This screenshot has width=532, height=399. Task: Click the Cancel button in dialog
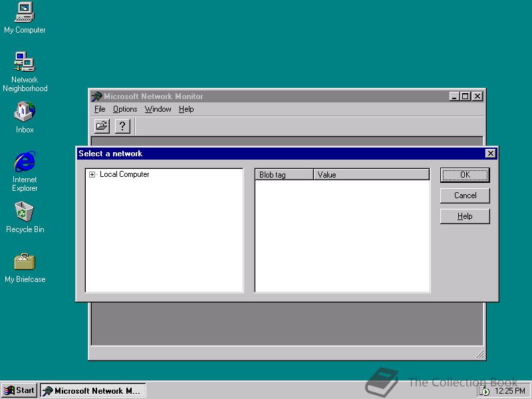coord(465,196)
